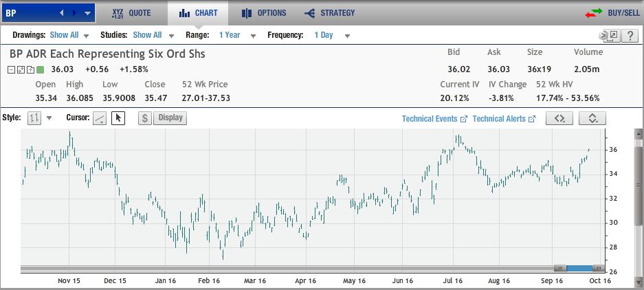Image resolution: width=644 pixels, height=290 pixels.
Task: Open the BP symbol history dropdown
Action: [87, 13]
